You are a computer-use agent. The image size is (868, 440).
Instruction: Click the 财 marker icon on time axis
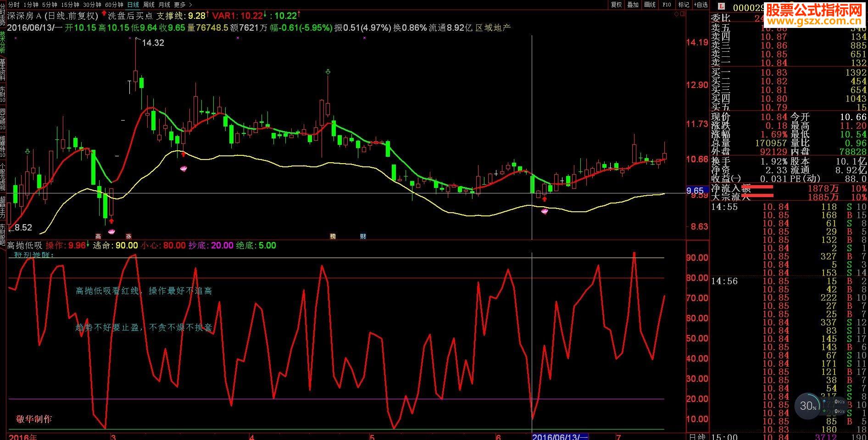coord(363,236)
